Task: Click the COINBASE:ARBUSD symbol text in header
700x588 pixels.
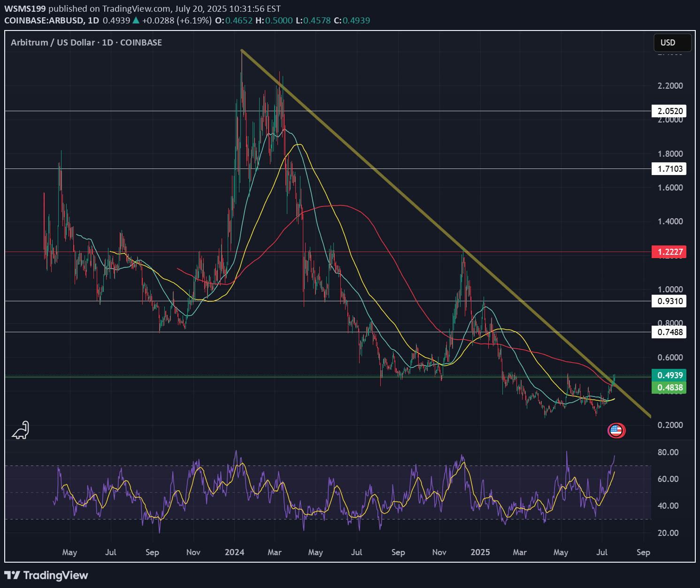Action: point(44,21)
